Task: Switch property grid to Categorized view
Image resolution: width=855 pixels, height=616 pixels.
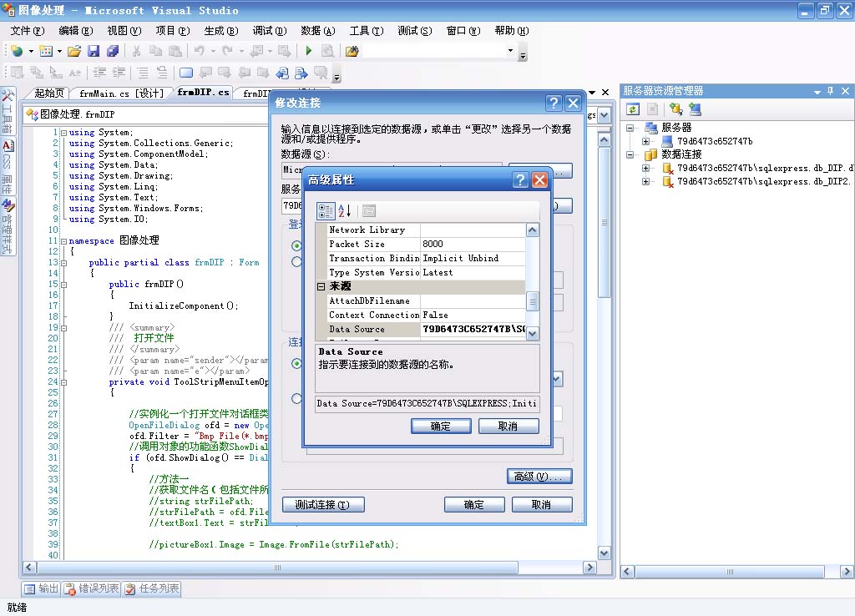Action: pos(326,210)
